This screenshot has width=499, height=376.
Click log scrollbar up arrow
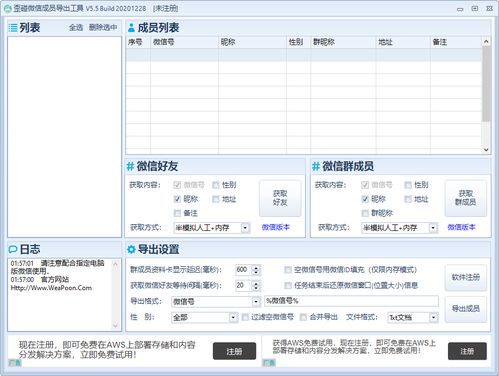point(115,264)
